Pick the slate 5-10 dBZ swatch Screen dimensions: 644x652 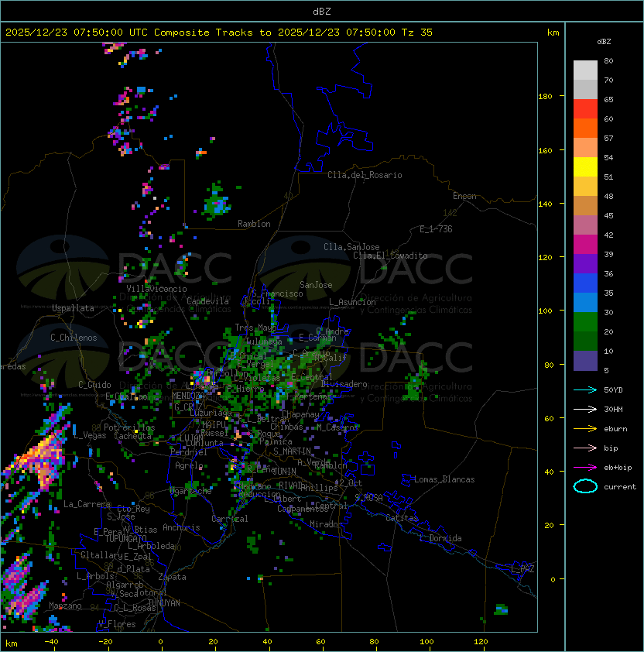pos(585,361)
